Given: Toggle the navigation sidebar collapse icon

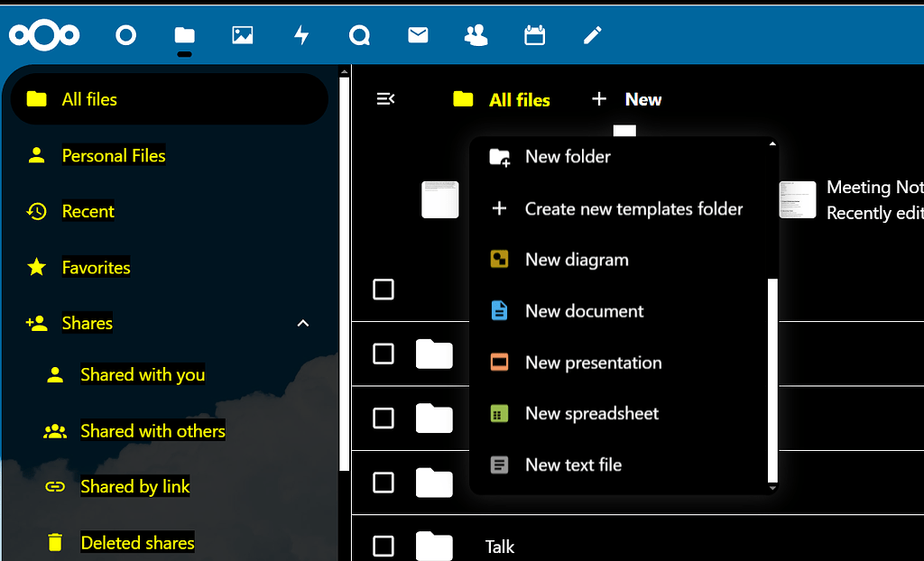Looking at the screenshot, I should click(385, 99).
